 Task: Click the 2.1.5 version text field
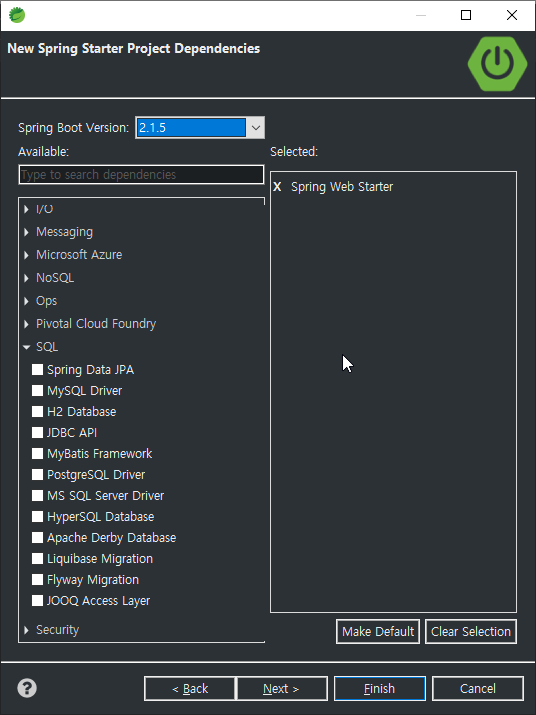(191, 128)
